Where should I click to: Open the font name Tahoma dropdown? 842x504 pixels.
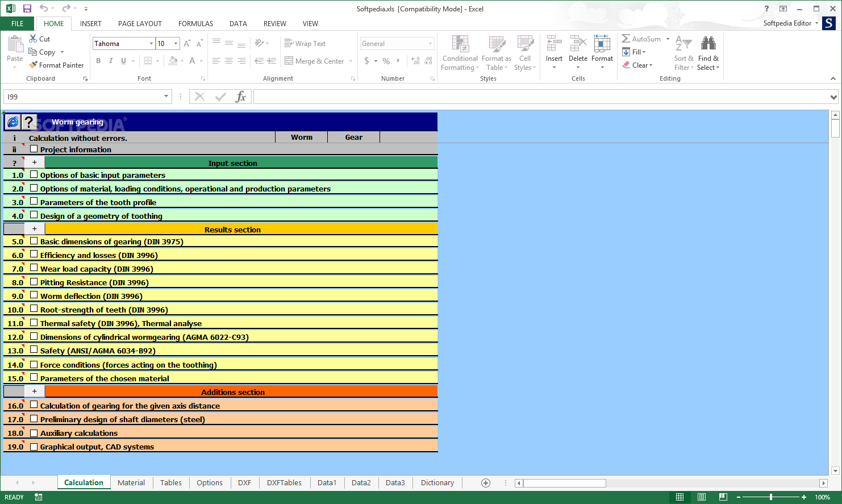[152, 44]
